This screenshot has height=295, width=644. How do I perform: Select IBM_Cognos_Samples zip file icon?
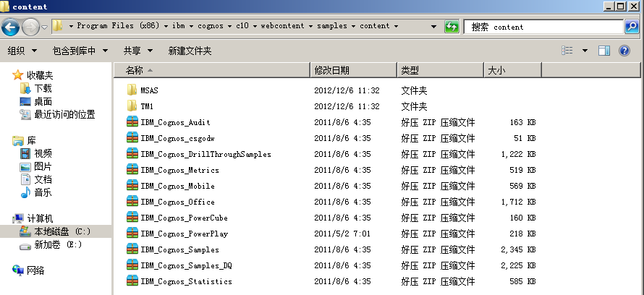[x=132, y=249]
